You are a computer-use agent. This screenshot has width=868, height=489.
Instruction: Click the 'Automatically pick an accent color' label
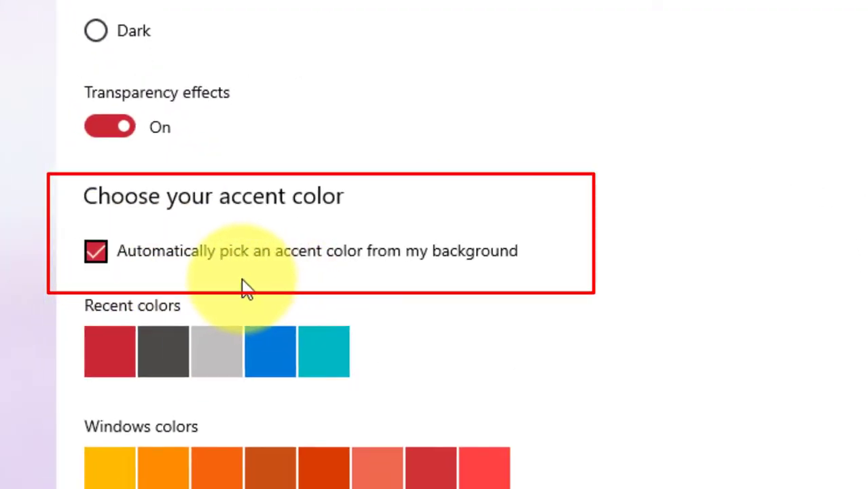[x=317, y=251]
